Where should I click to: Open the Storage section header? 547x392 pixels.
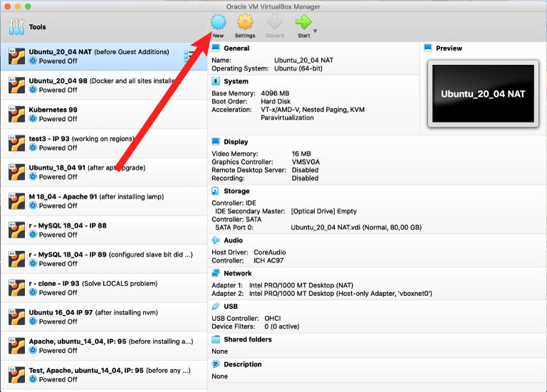click(x=236, y=191)
